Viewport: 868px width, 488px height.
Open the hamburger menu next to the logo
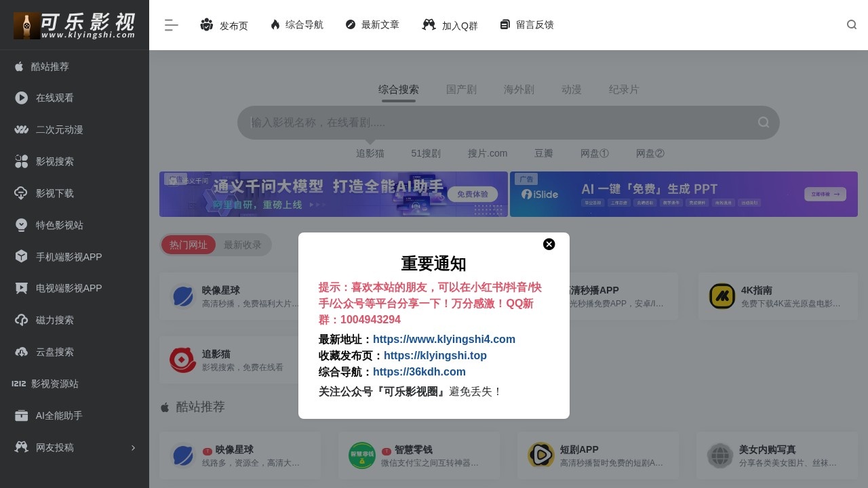tap(171, 24)
